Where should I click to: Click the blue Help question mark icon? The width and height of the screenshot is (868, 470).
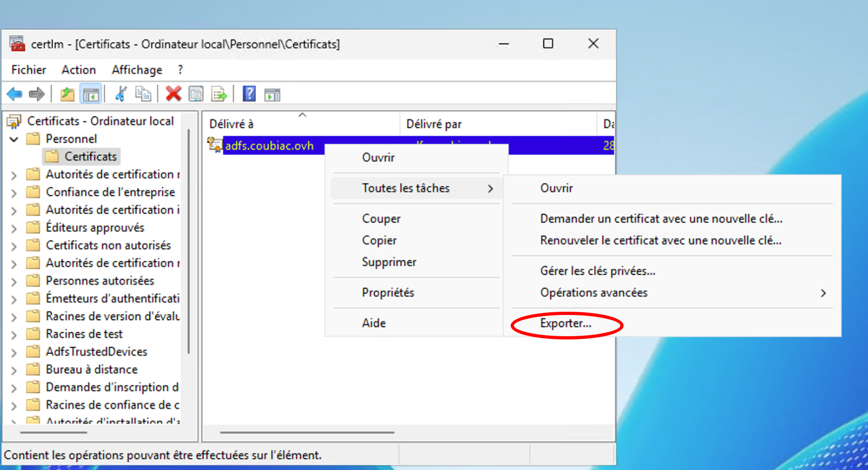249,94
